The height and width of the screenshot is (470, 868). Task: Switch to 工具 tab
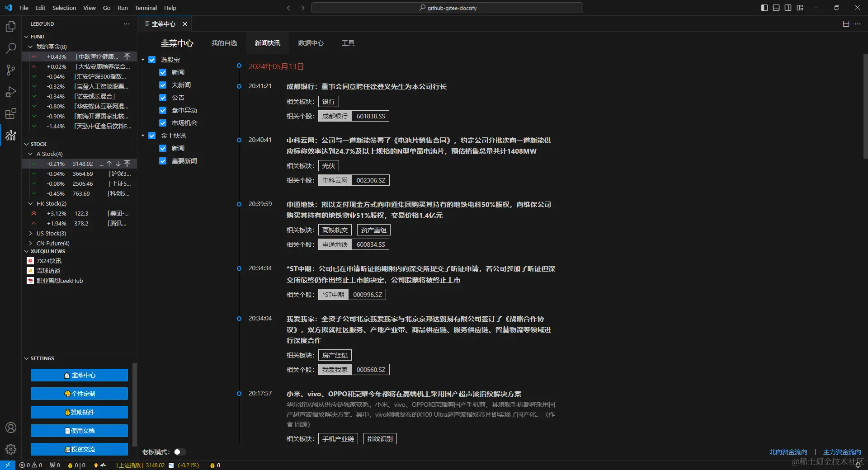(x=348, y=43)
